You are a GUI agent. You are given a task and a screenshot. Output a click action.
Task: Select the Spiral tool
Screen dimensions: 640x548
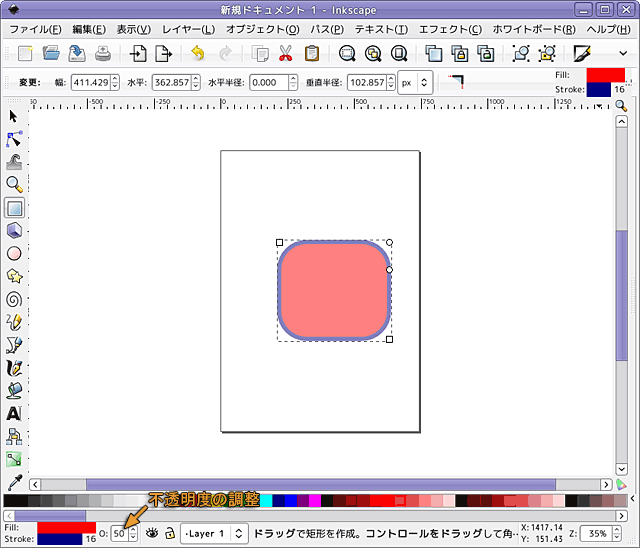14,299
